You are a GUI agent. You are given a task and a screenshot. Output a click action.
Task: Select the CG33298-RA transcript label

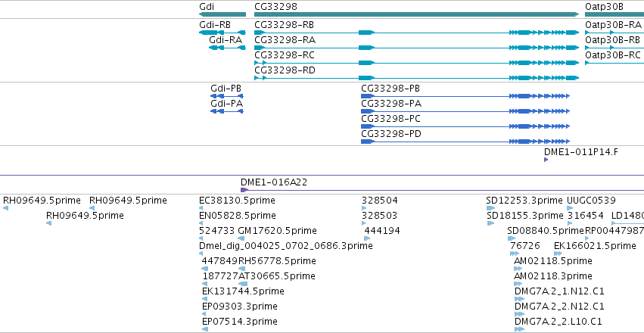pos(285,40)
